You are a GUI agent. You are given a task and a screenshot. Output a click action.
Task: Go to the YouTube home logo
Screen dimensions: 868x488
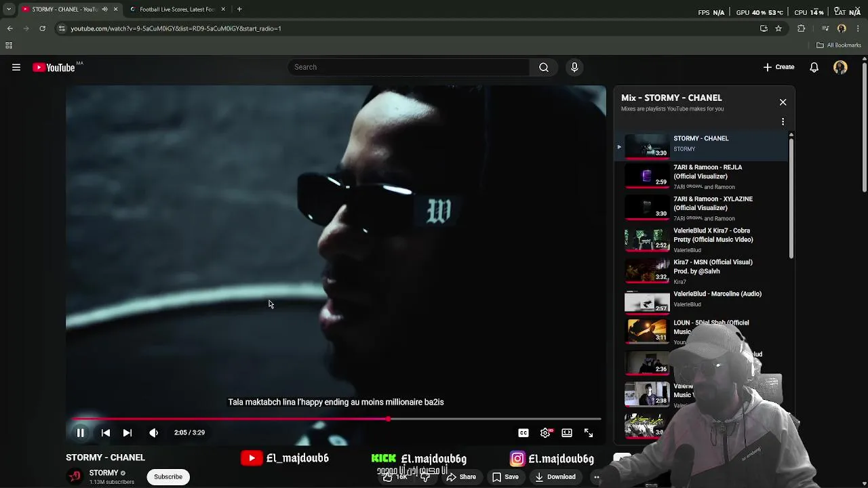click(x=54, y=67)
